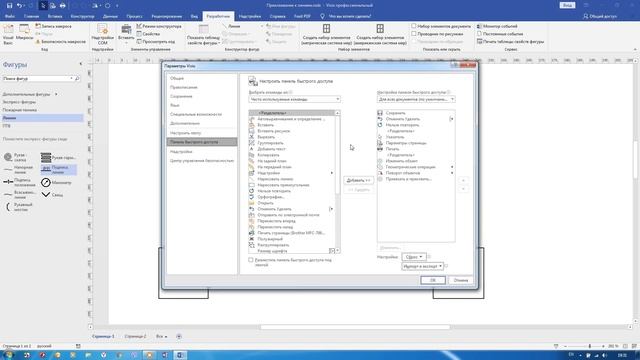Open Импорт и экспорт dropdown
Viewport: 640px width, 360px height.
pos(422,266)
